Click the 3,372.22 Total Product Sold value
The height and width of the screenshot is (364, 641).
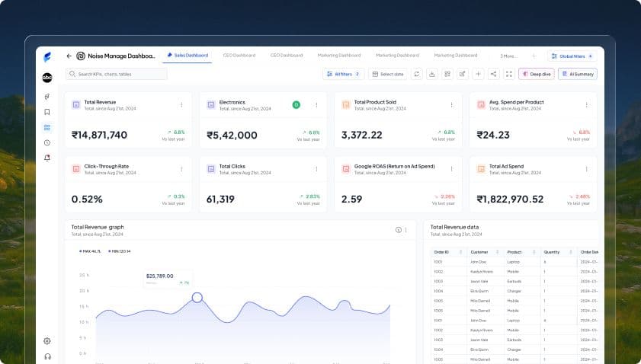click(362, 135)
